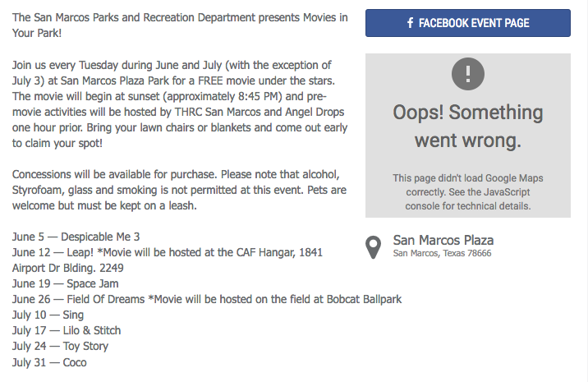This screenshot has height=382, width=588.
Task: Click the map location pin icon
Action: (373, 247)
